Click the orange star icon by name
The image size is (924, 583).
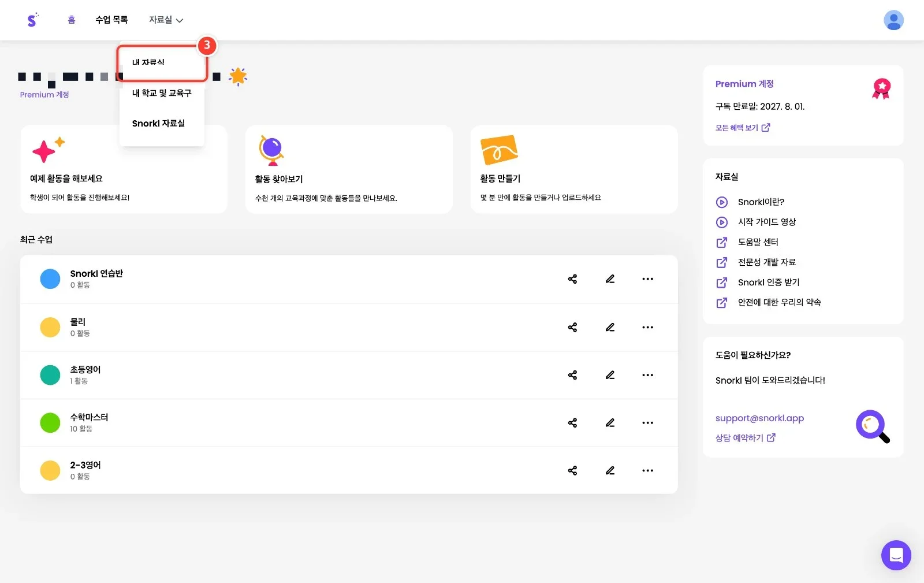tap(238, 76)
